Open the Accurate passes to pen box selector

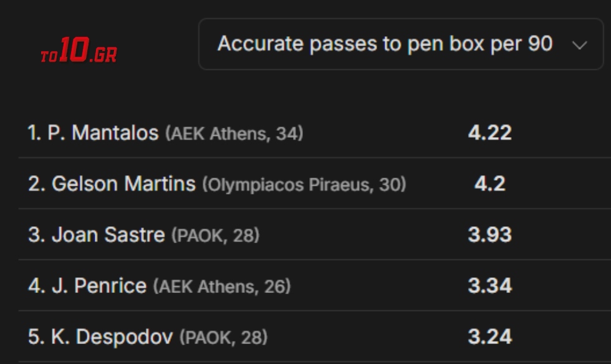[385, 44]
